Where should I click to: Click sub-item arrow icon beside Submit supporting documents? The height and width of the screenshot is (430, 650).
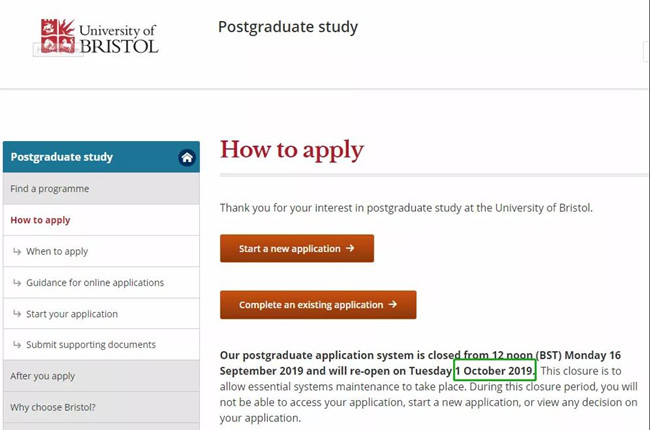(x=17, y=345)
